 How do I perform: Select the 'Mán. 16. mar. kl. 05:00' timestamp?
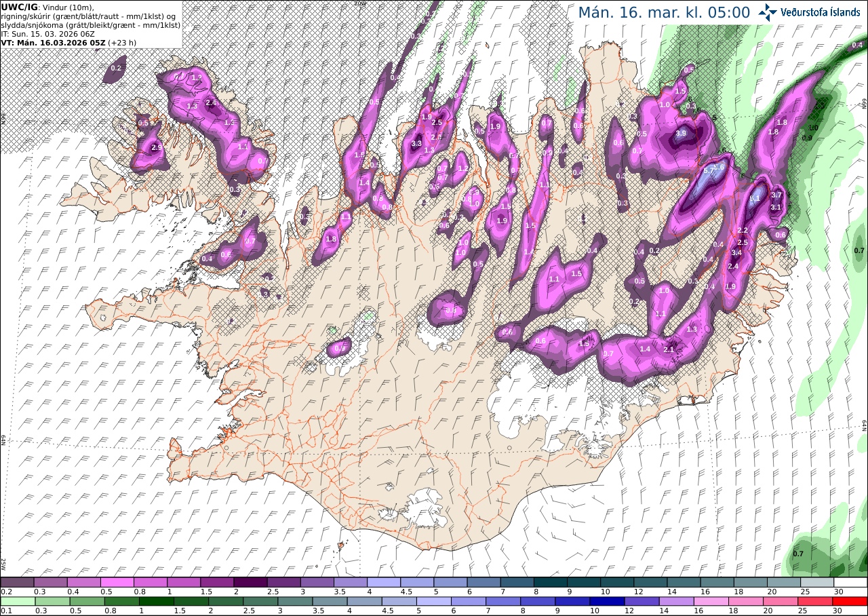(x=664, y=12)
